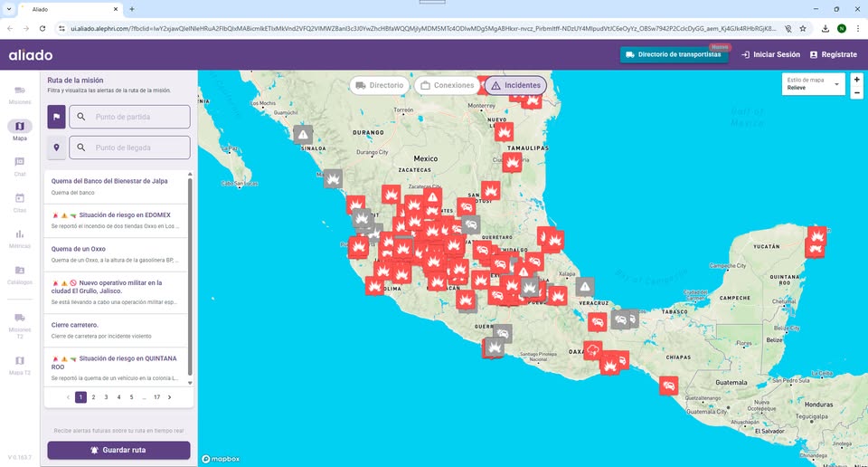Screen dimensions: 868x467
Task: Click the aliado logo
Action: (x=31, y=55)
